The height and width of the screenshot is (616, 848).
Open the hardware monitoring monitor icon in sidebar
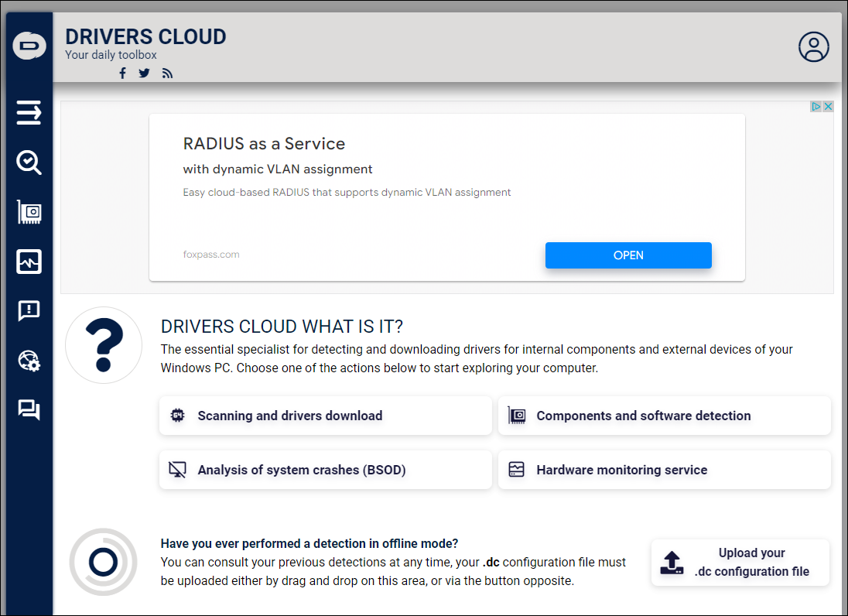click(x=29, y=261)
